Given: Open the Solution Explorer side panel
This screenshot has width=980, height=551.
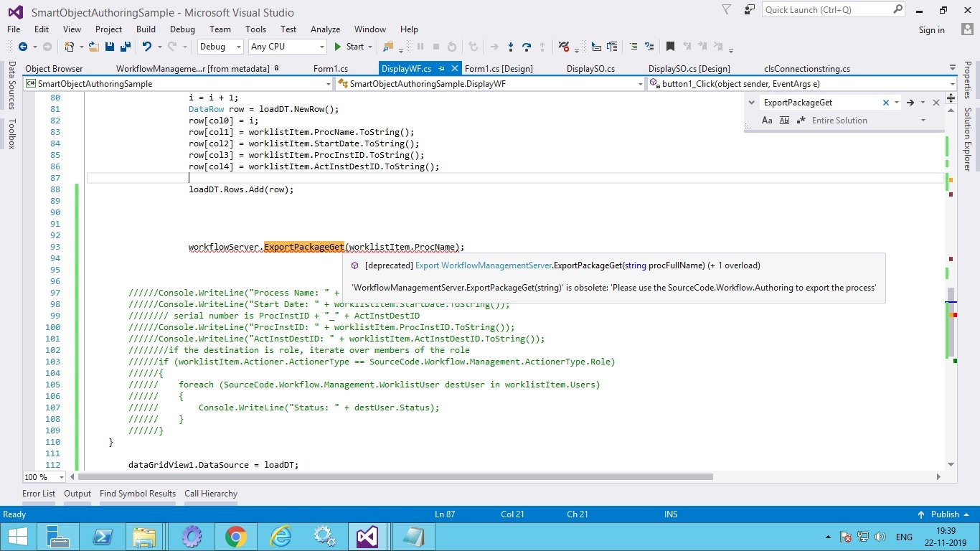Looking at the screenshot, I should click(967, 140).
